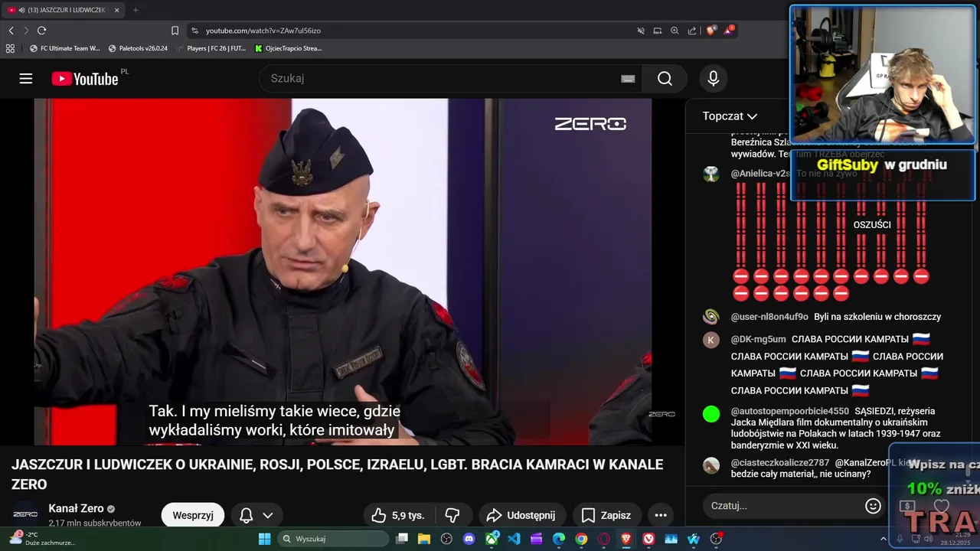980x551 pixels.
Task: Click the video title JASZCZUR I LUDWICZEK
Action: tap(337, 474)
